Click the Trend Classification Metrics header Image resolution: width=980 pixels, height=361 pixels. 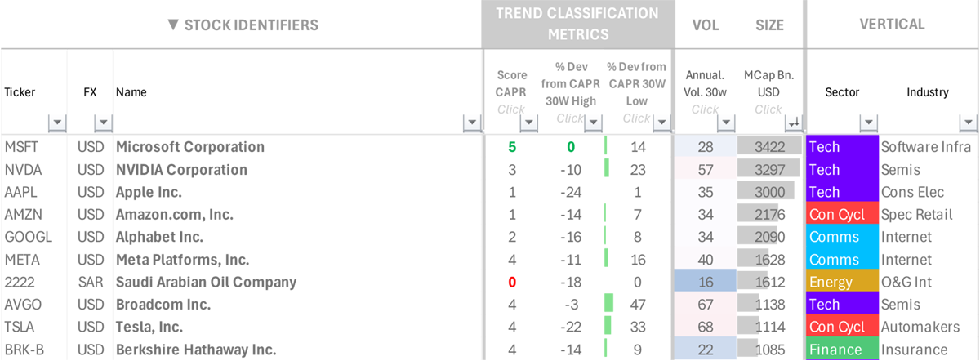577,24
